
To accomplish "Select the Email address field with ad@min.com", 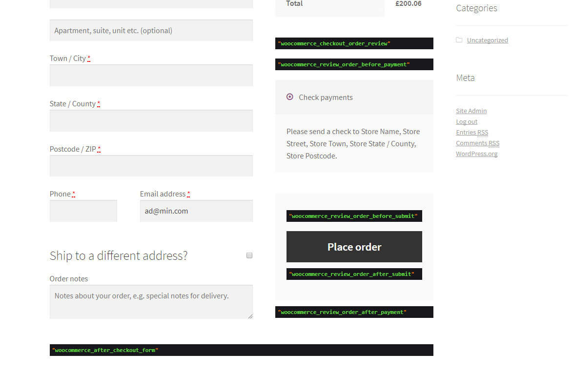I will tap(196, 211).
